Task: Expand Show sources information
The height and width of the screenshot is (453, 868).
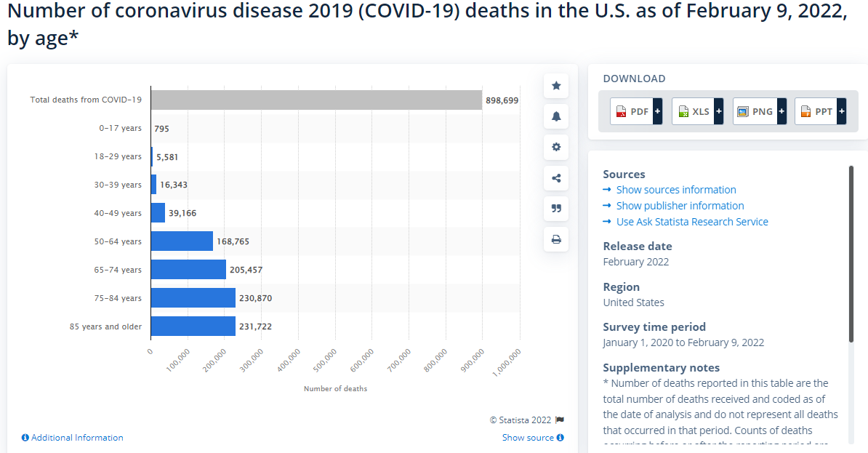Action: pyautogui.click(x=675, y=190)
